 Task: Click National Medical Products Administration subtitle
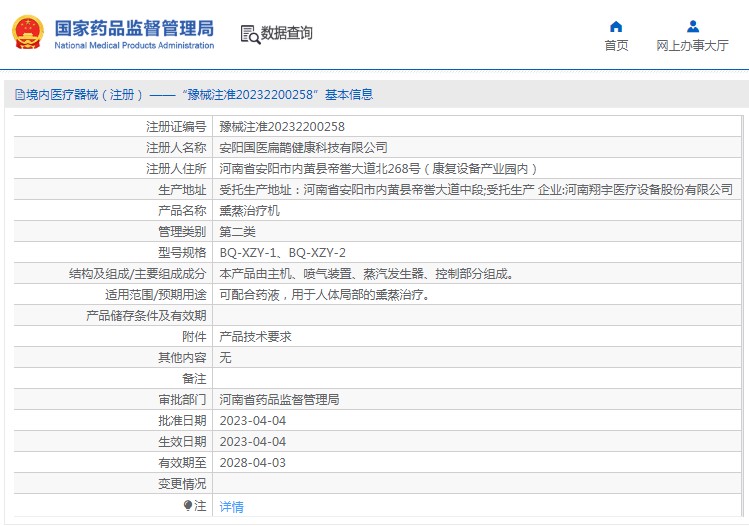tap(134, 45)
